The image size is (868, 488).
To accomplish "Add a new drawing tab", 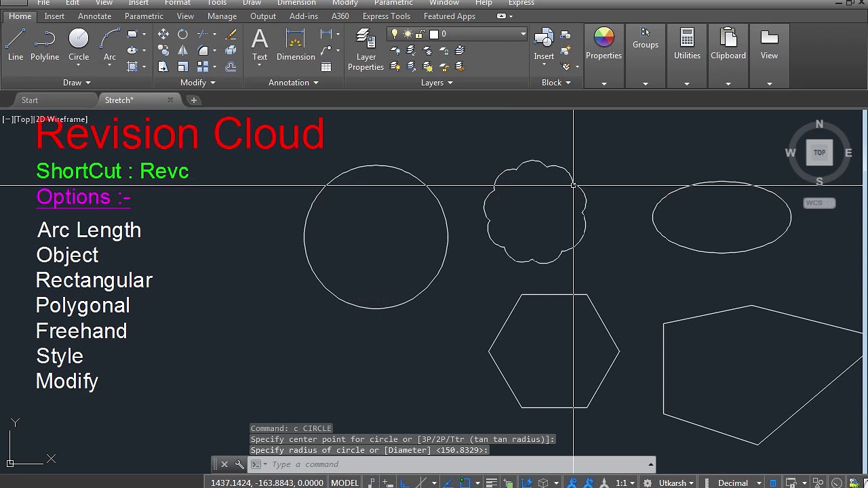I will coord(193,100).
